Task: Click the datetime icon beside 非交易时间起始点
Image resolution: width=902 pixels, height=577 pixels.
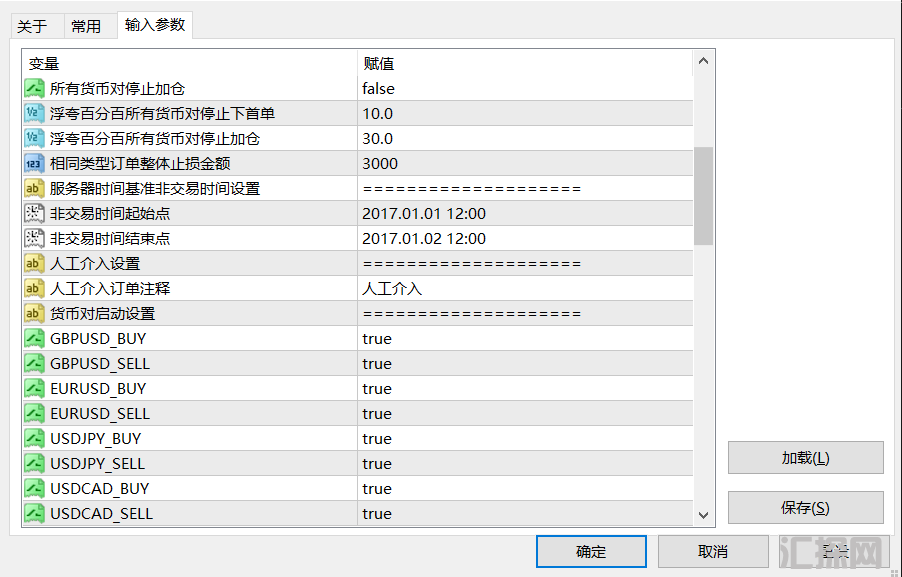Action: point(34,214)
